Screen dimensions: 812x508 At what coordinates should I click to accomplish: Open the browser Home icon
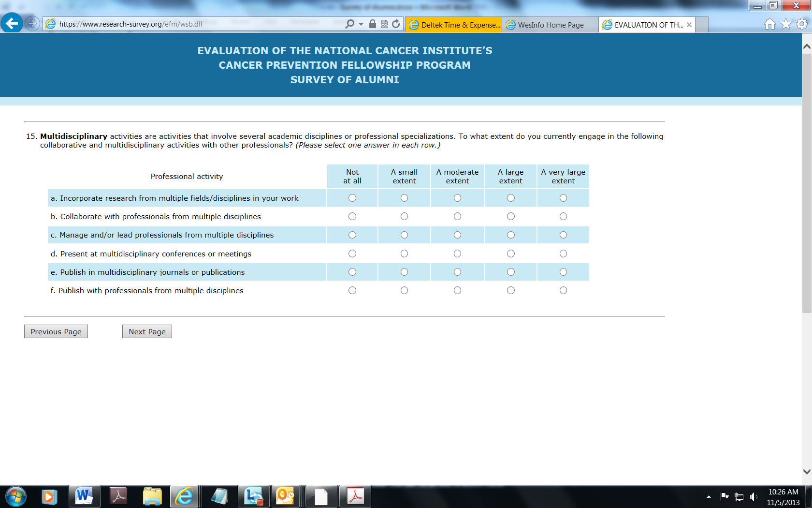769,24
